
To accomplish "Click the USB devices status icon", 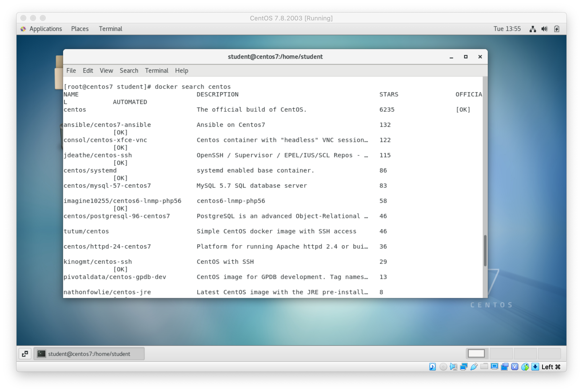I will [474, 367].
